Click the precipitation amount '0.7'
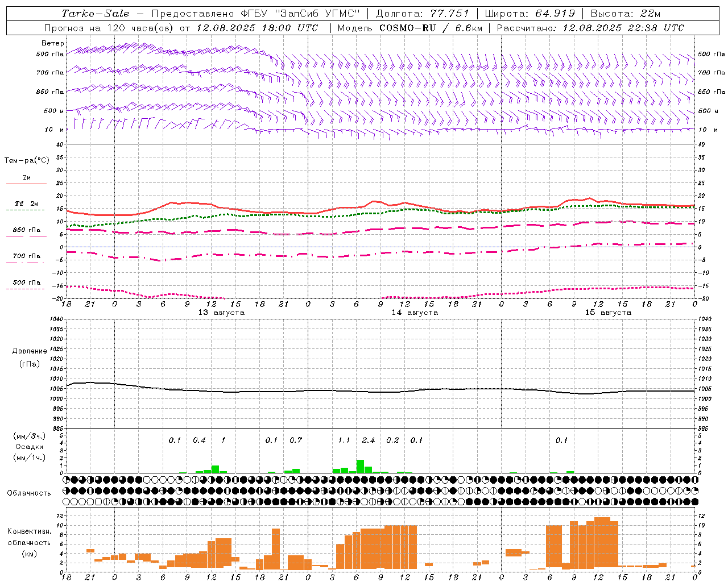 point(296,440)
